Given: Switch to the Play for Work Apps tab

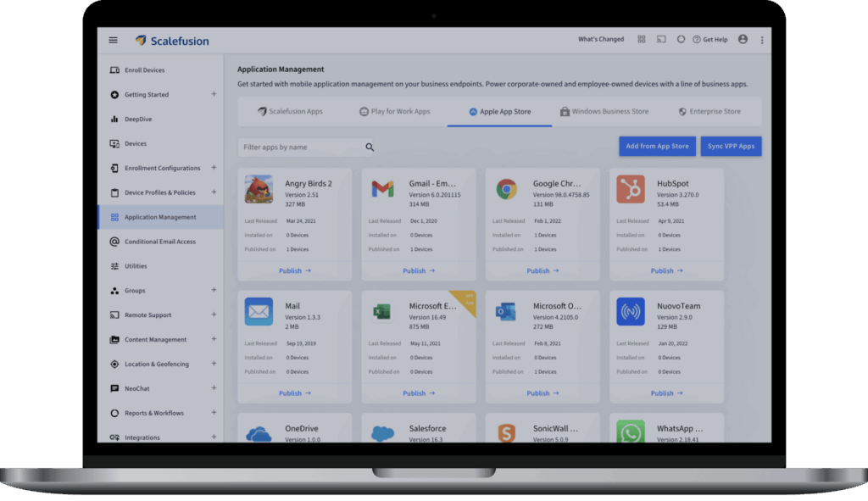Looking at the screenshot, I should 395,112.
